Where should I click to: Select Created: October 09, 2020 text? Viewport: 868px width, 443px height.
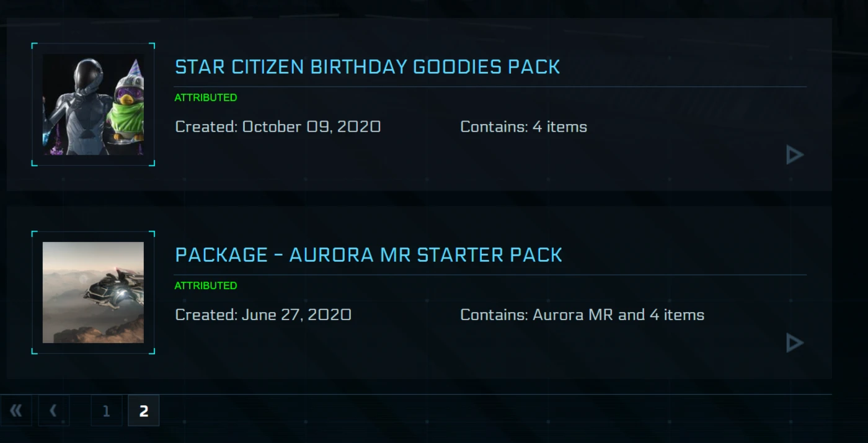coord(278,127)
